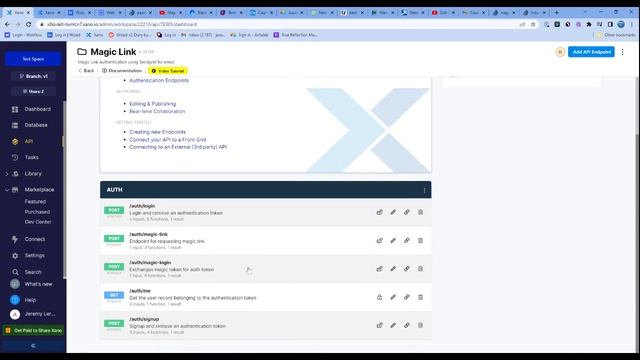This screenshot has width=640, height=360.
Task: Bookmark the page with the star icon
Action: point(533,24)
